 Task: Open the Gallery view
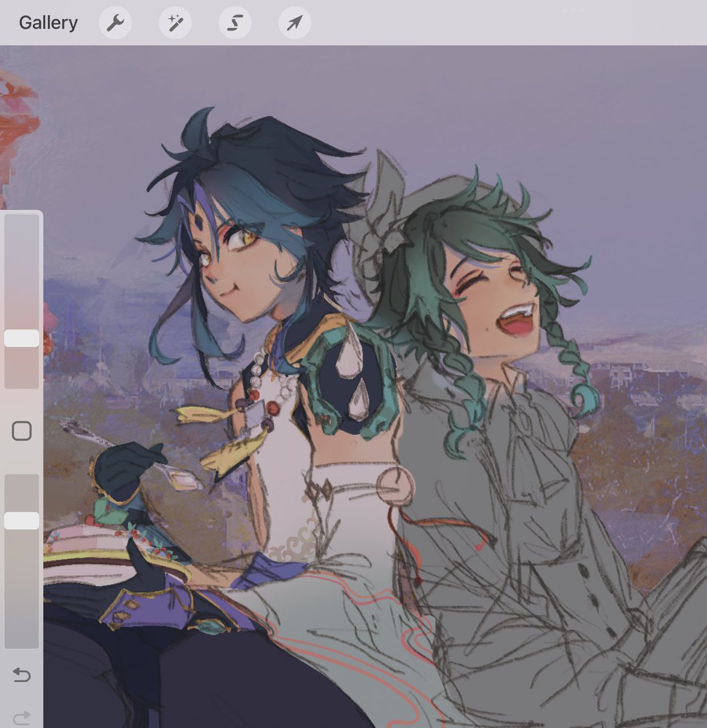coord(49,23)
